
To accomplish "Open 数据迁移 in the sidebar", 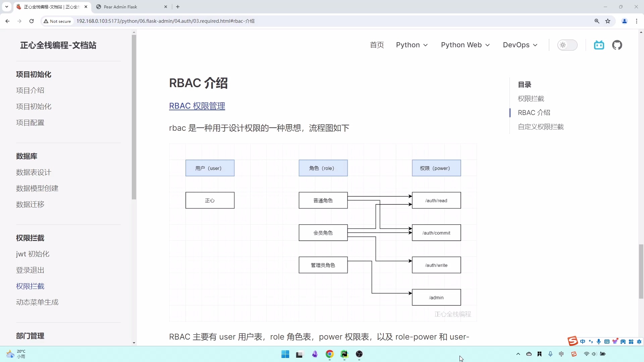I will click(30, 204).
